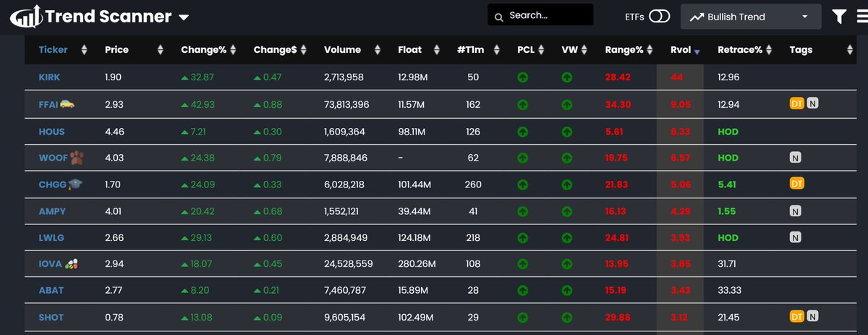Screen dimensions: 868x335
Task: Click LWLG's VW green up arrow
Action: pyautogui.click(x=566, y=237)
